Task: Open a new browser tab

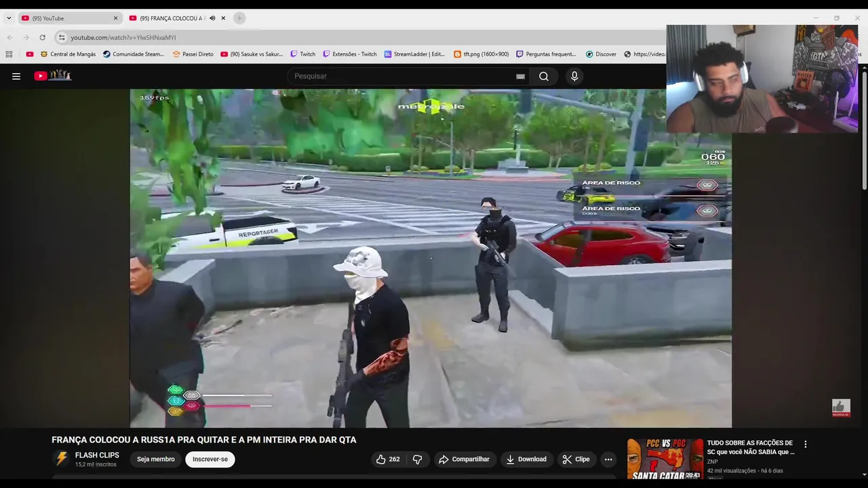Action: coord(239,18)
